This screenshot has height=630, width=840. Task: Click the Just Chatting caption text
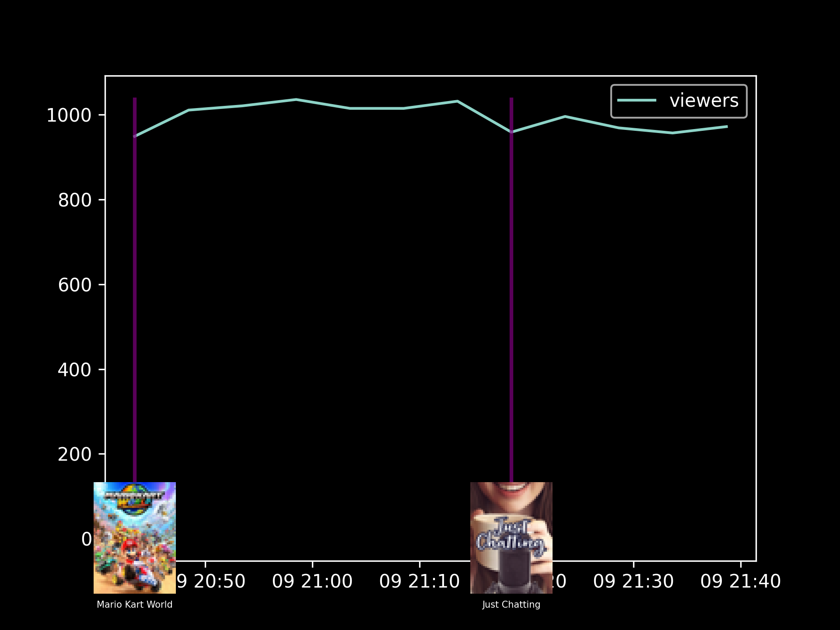coord(511,605)
